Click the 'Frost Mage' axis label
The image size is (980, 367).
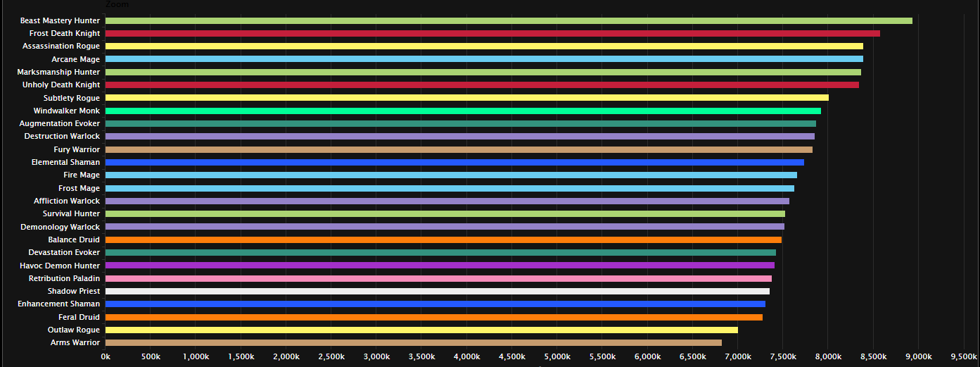tap(79, 188)
